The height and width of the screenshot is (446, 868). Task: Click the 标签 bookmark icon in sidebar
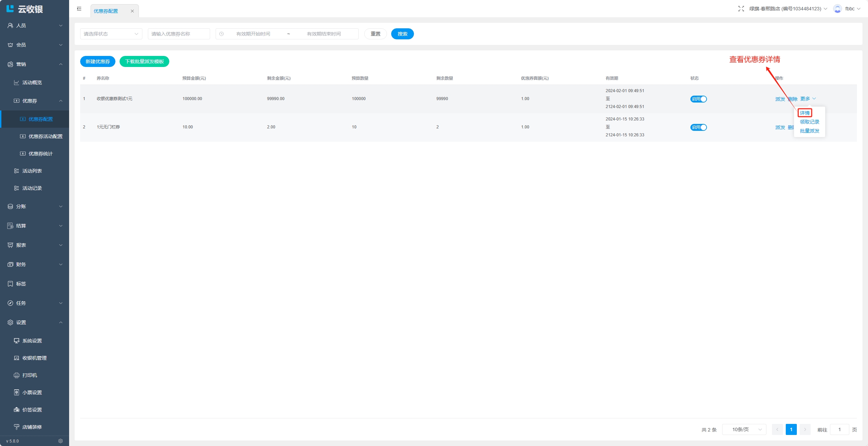tap(10, 284)
